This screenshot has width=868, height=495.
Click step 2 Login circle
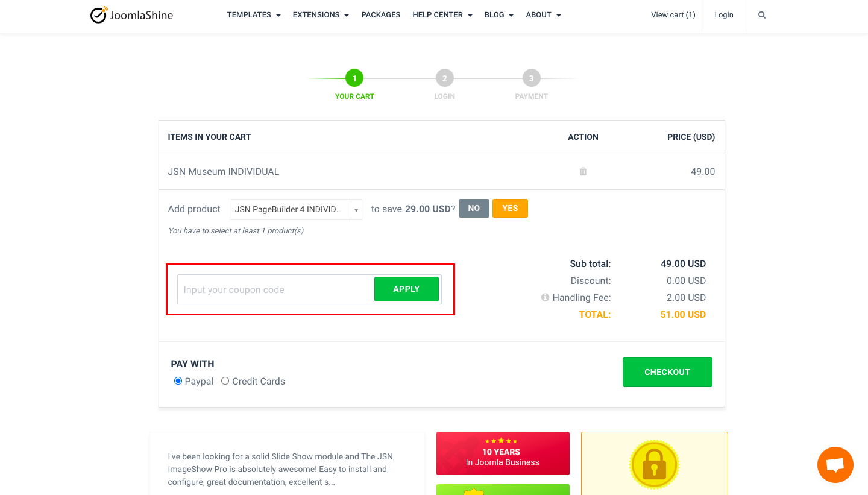point(444,78)
